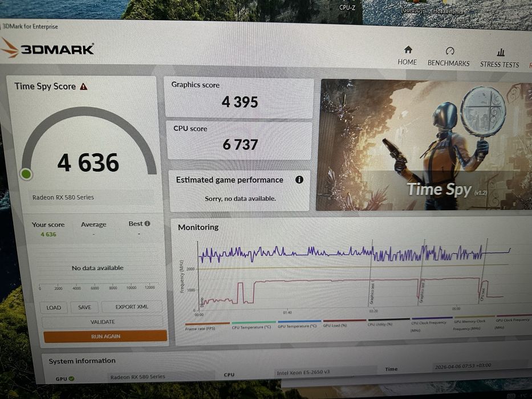Click the green check beside GPU
Screen dimensions: 532x399
click(71, 378)
